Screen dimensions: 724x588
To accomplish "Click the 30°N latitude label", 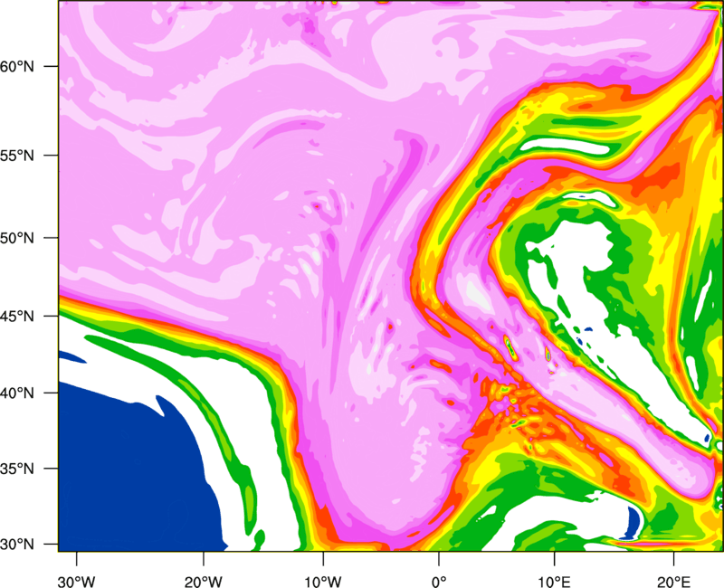I will click(x=17, y=545).
